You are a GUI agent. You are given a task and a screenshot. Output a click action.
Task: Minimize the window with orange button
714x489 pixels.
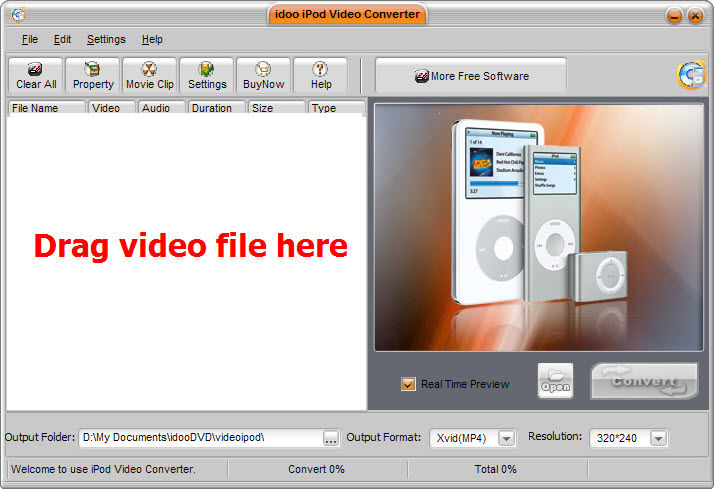click(674, 16)
